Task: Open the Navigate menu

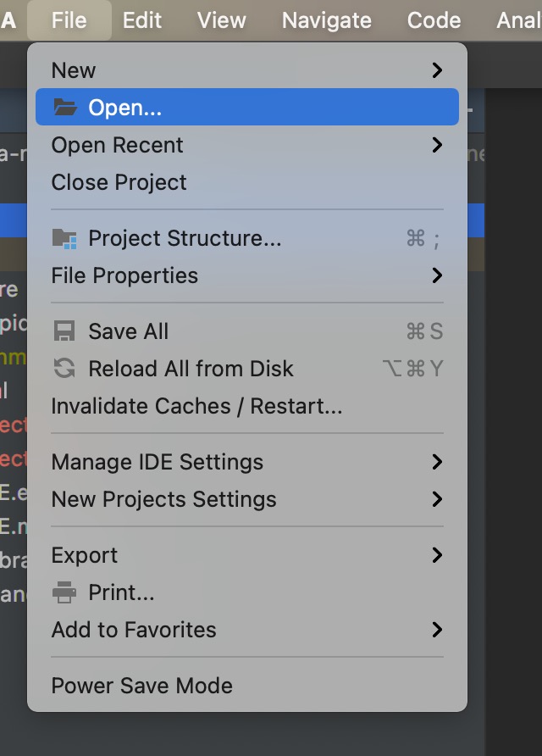Action: tap(327, 20)
